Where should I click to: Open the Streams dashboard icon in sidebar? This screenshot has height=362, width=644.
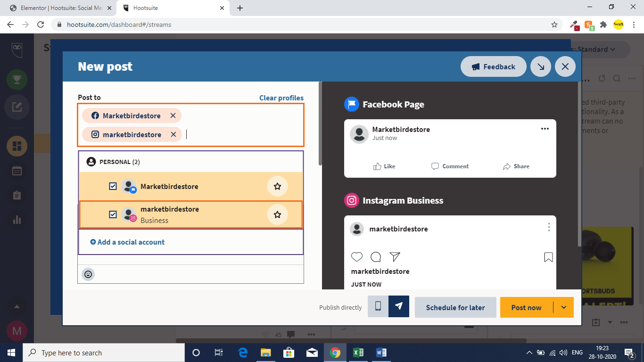[x=17, y=146]
